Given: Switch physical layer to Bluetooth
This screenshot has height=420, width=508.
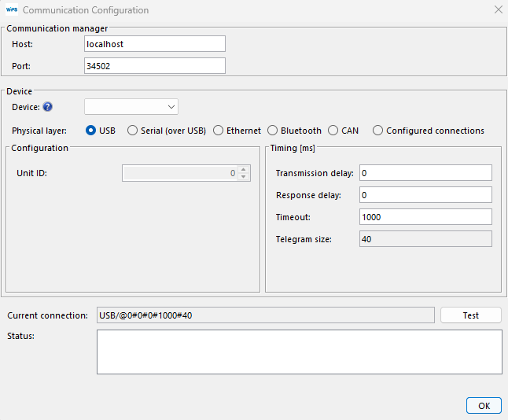Looking at the screenshot, I should coord(273,131).
